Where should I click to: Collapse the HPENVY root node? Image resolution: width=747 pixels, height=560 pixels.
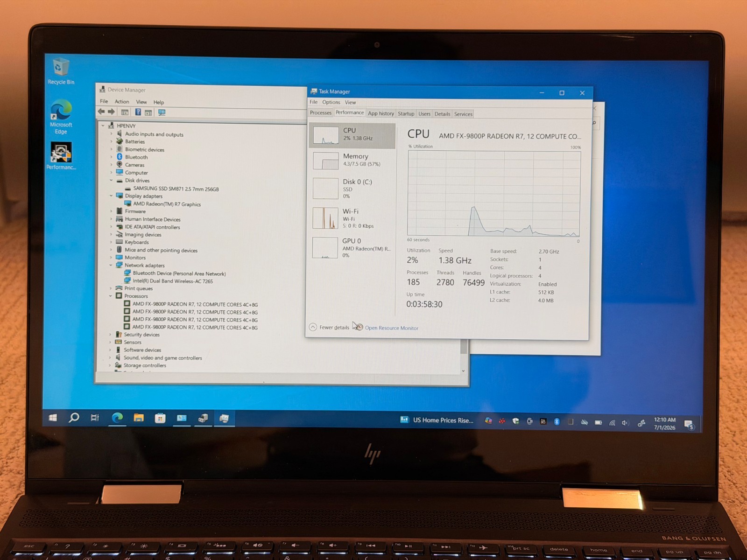coord(103,126)
